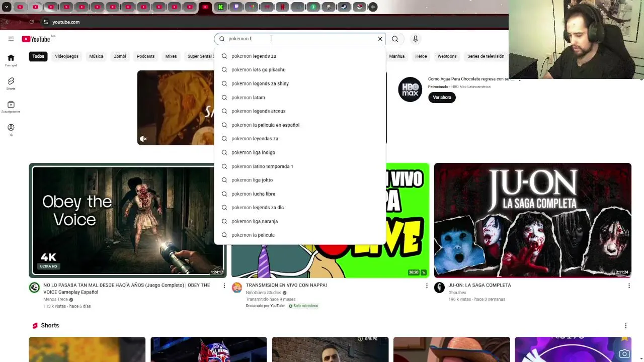The image size is (644, 362).
Task: Reload the page in browser
Action: 31,22
